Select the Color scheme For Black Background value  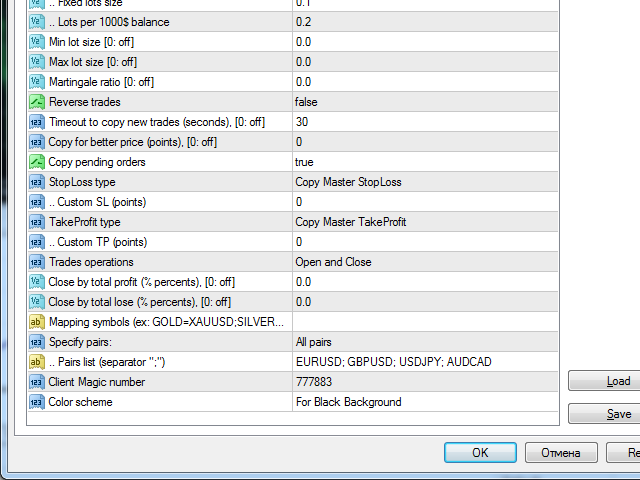click(425, 402)
